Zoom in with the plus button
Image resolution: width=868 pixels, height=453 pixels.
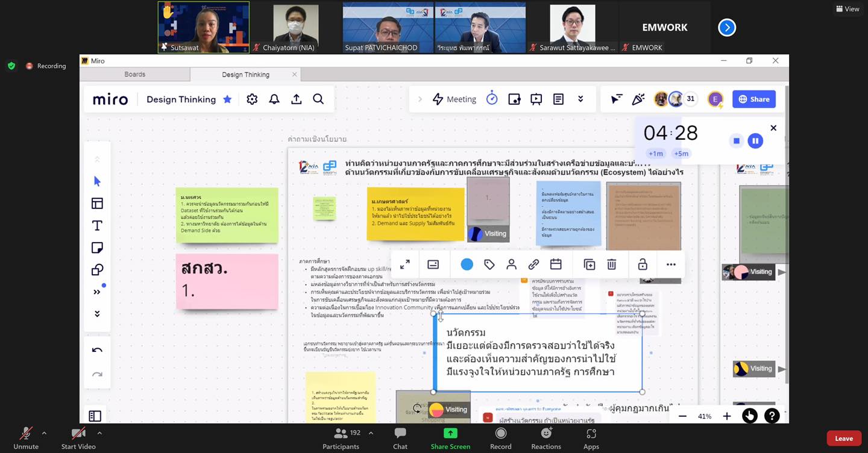point(727,416)
